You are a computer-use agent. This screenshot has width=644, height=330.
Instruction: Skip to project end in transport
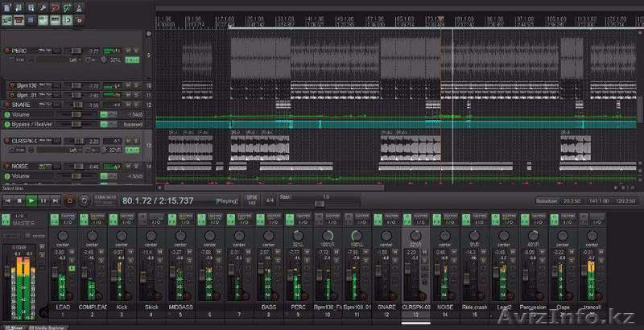click(x=56, y=200)
